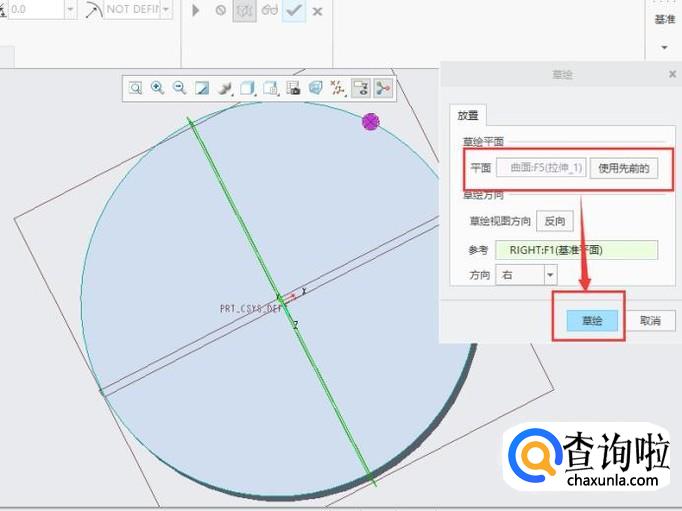Click the 反向 button
The width and height of the screenshot is (682, 511).
[x=555, y=221]
